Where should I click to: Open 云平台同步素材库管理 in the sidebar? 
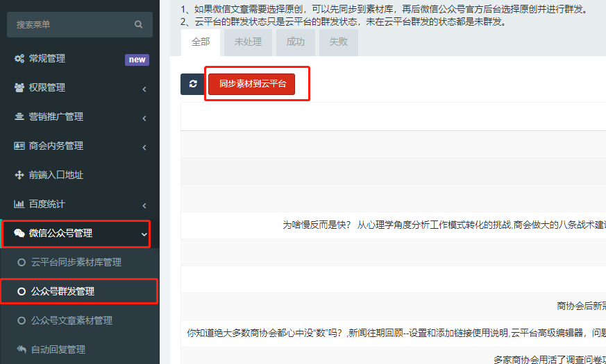(x=76, y=262)
